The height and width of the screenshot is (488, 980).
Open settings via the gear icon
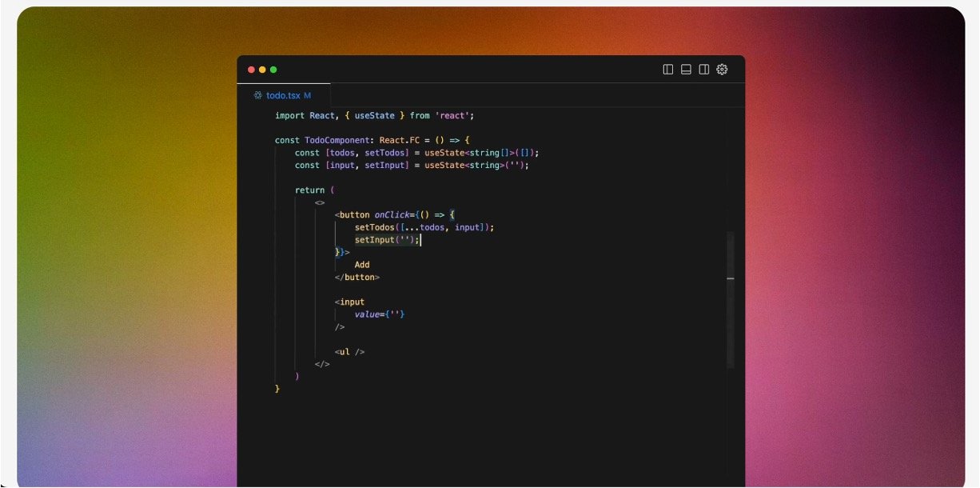[x=722, y=70]
